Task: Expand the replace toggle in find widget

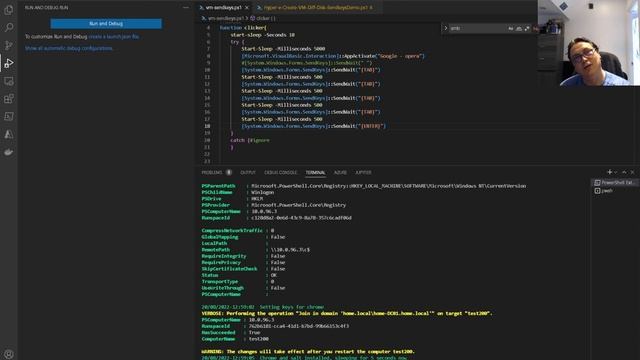Action: tap(446, 28)
